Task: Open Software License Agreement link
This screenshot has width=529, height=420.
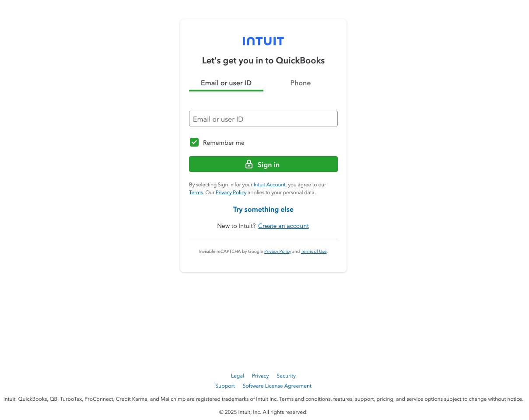Action: pyautogui.click(x=277, y=386)
